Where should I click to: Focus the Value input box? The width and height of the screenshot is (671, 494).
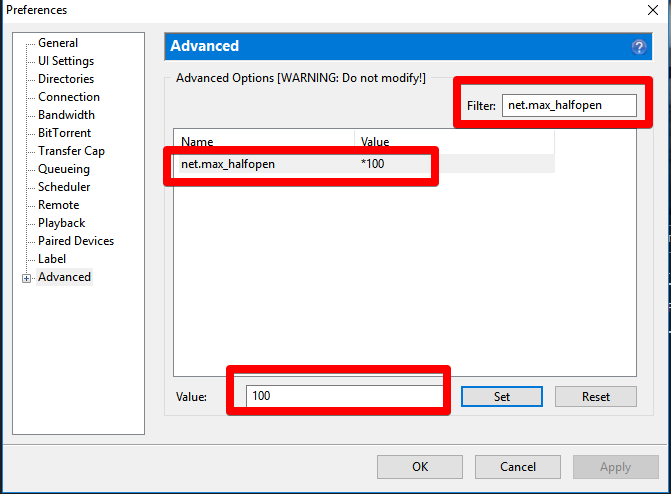point(344,396)
